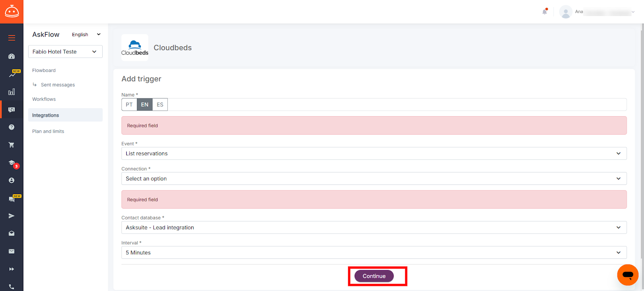Toggle the hamburger menu icon

pos(12,38)
